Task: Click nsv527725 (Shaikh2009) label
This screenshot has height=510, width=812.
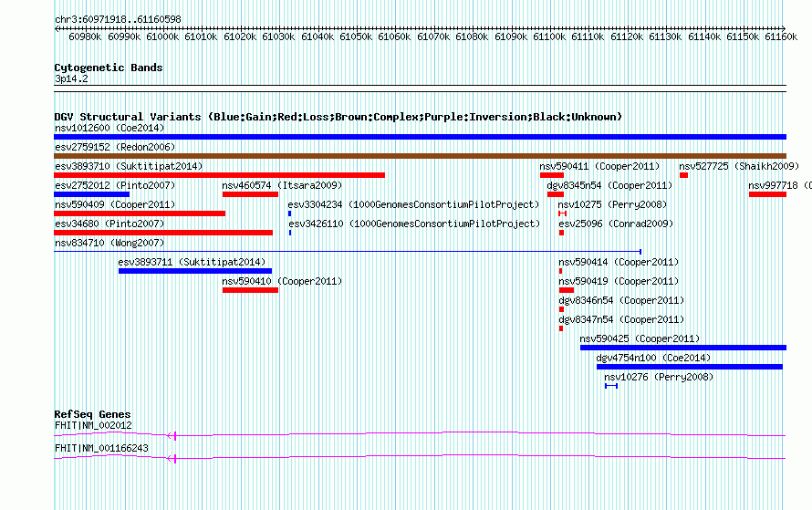Action: [x=739, y=166]
